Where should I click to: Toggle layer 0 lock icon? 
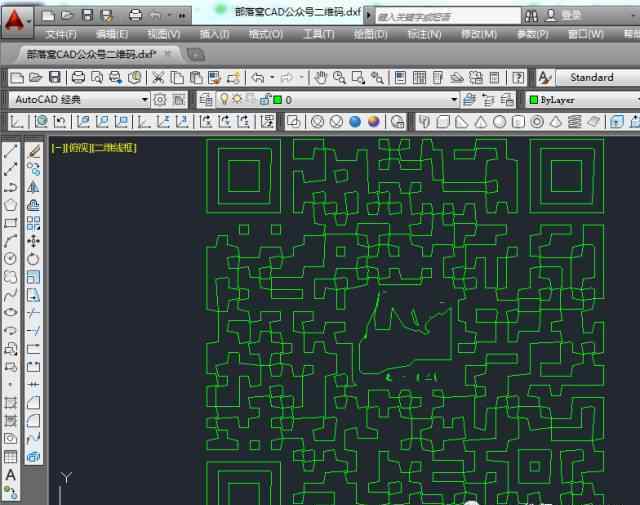point(263,99)
